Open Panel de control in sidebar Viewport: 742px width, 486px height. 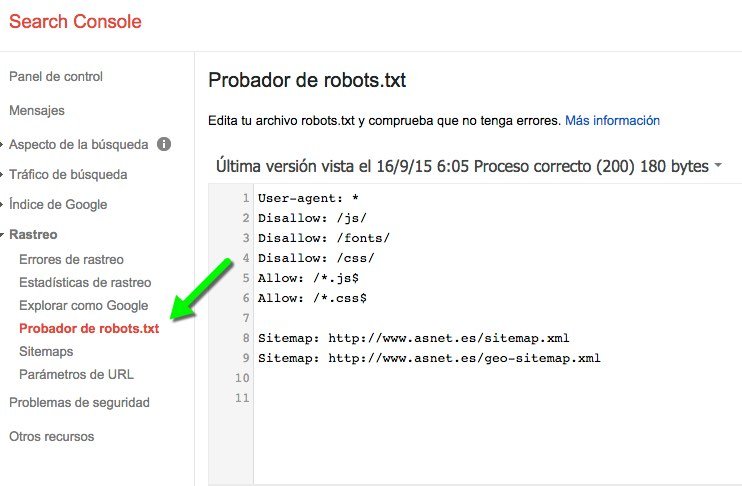pos(56,77)
